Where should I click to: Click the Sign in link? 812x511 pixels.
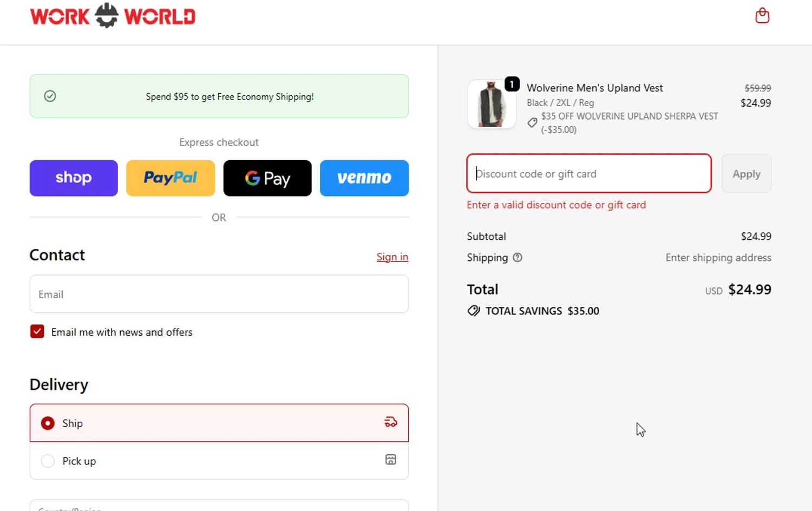coord(392,257)
